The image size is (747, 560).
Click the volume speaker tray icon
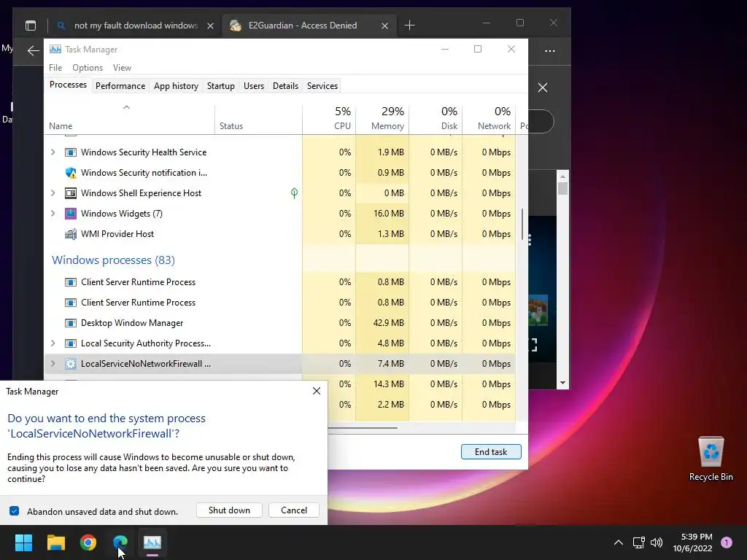657,542
